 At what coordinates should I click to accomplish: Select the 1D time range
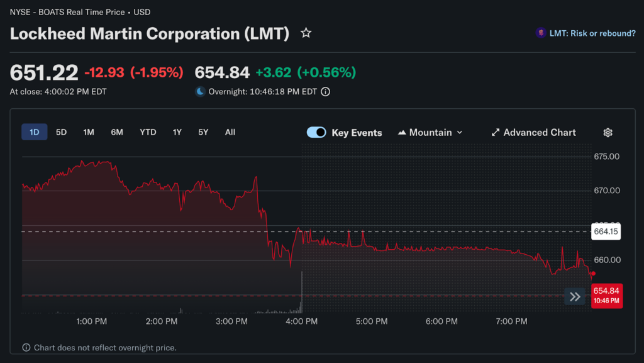(35, 132)
